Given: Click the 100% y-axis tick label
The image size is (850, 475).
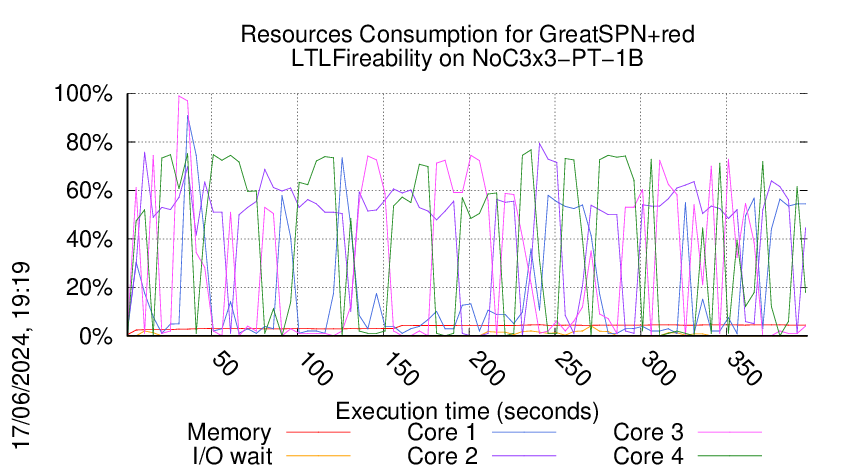Looking at the screenshot, I should point(83,94).
